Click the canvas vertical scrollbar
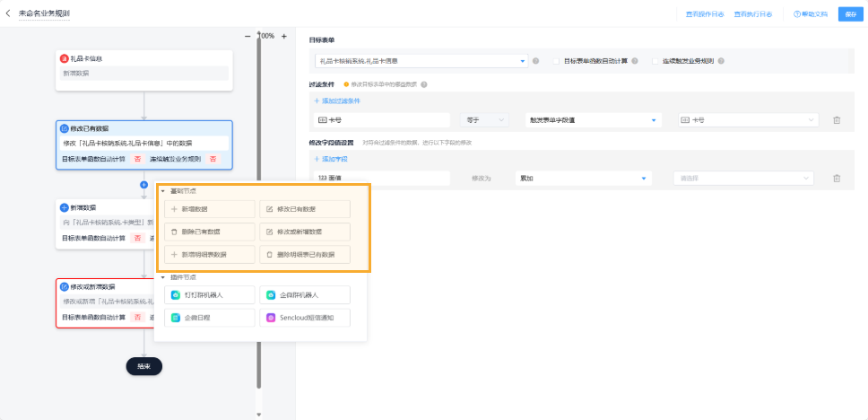 click(x=258, y=211)
